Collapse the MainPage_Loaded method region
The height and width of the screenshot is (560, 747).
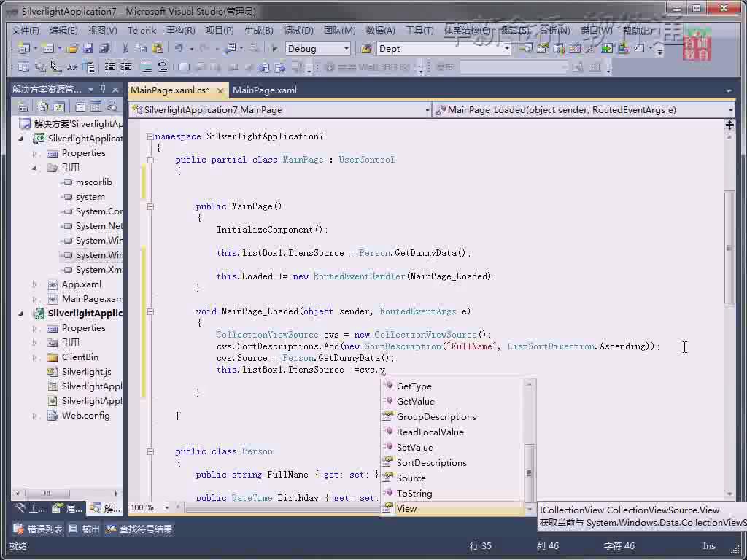150,311
